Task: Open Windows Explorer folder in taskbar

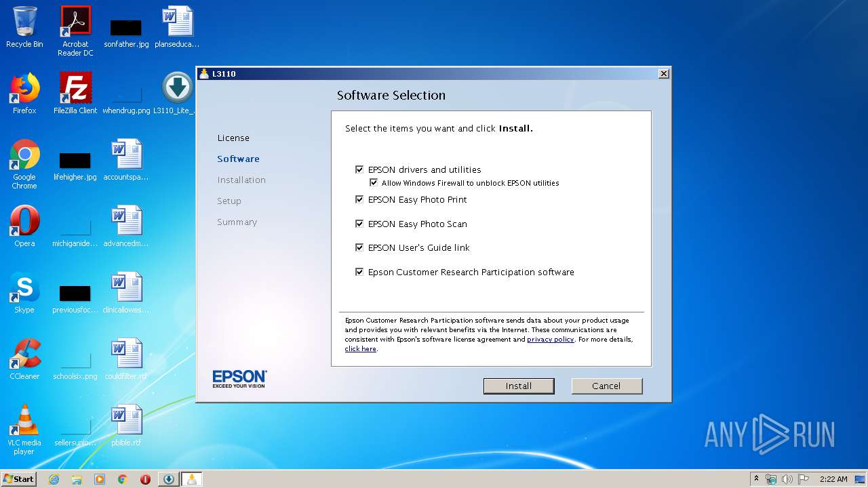Action: tap(77, 479)
